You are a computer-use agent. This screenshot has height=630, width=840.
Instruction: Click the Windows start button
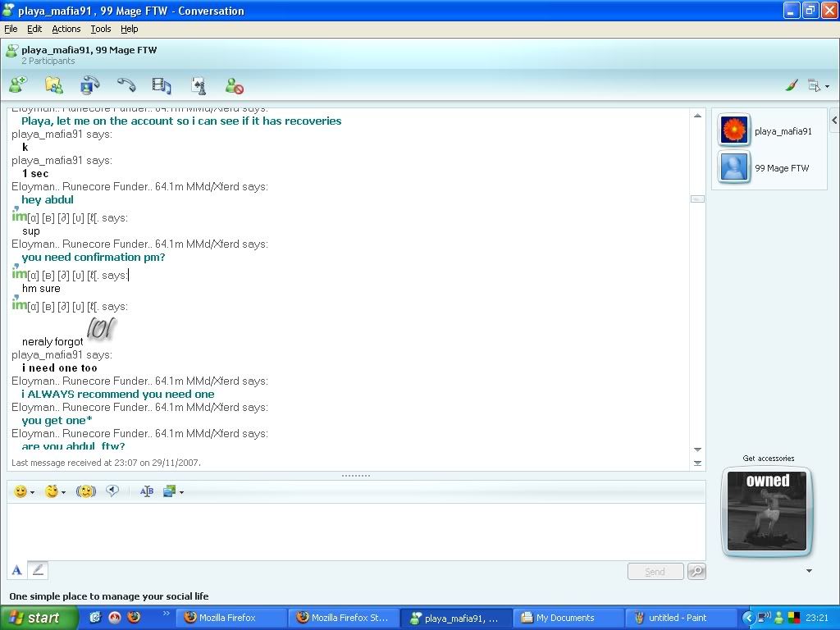click(x=39, y=618)
